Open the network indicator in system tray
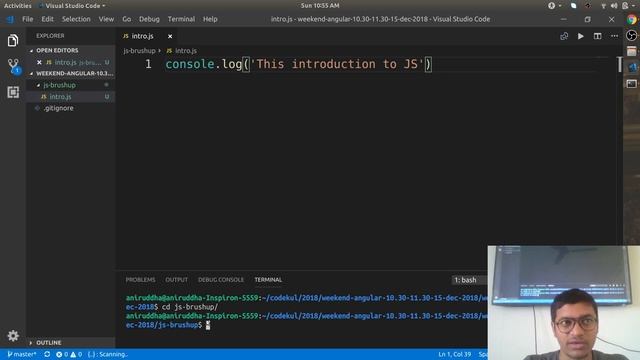Screen dimensions: 640x360 pyautogui.click(x=603, y=6)
